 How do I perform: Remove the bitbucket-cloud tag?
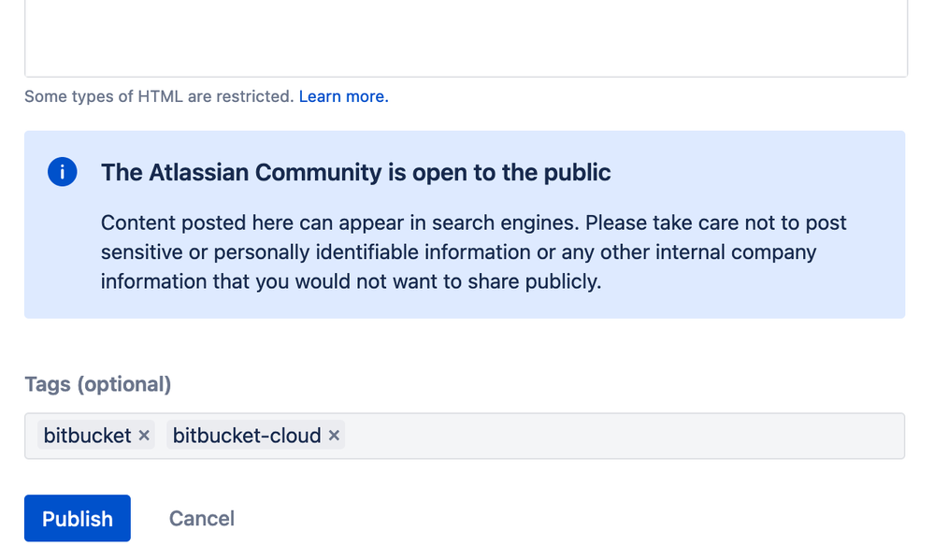[334, 436]
